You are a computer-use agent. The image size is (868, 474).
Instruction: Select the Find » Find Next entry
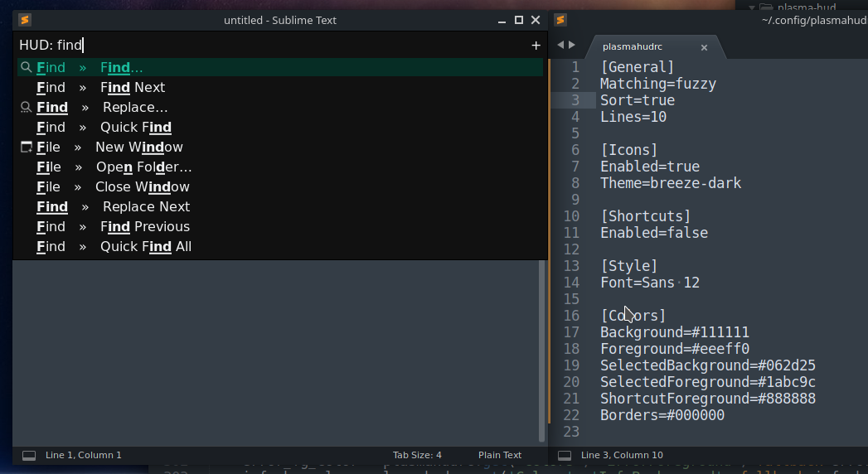click(280, 87)
